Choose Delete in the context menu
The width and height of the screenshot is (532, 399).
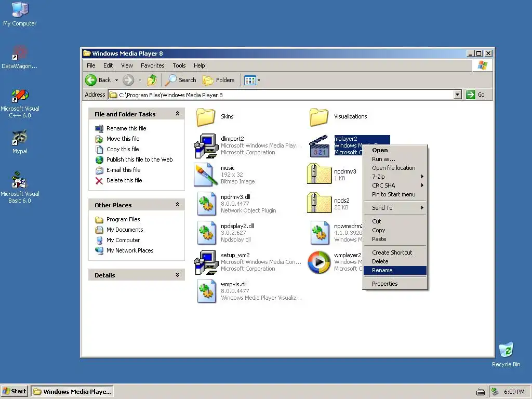pyautogui.click(x=395, y=261)
